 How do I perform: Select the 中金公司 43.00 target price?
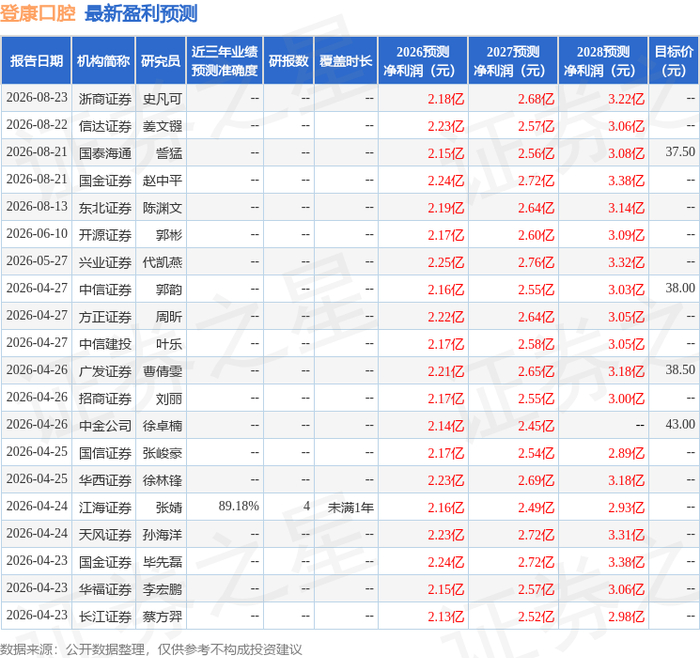(x=680, y=424)
